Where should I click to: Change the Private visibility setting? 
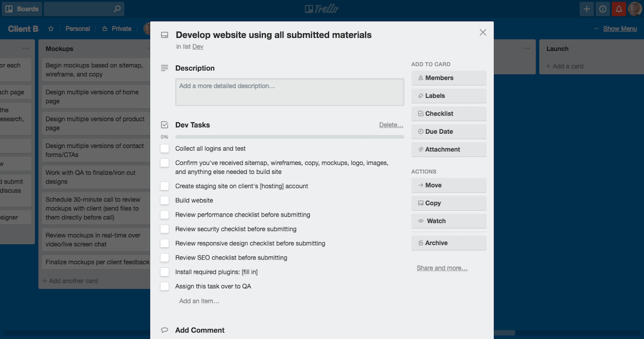(x=117, y=29)
